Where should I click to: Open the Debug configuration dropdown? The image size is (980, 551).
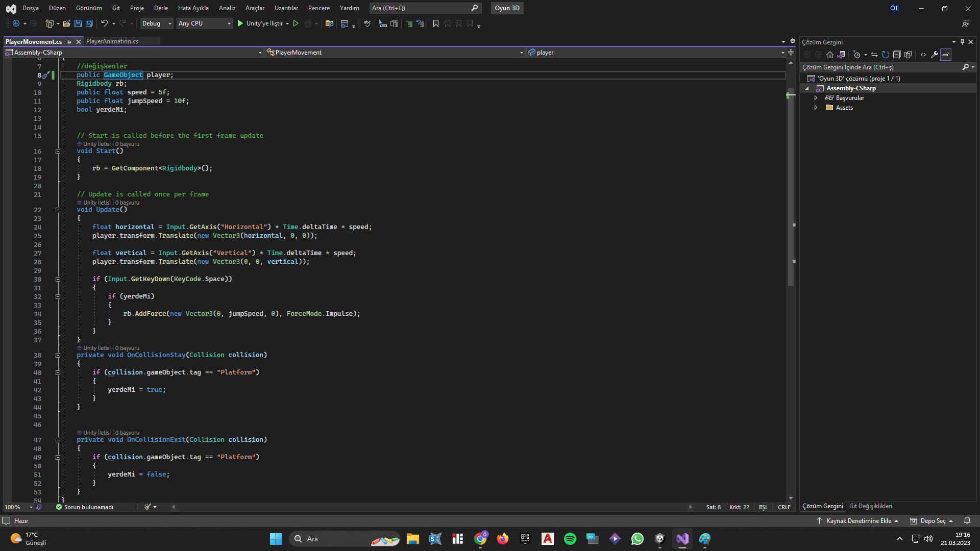pyautogui.click(x=157, y=23)
